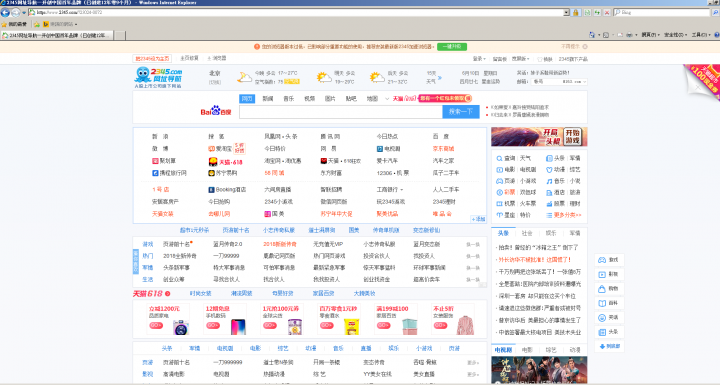Screen dimensions: 720x385
Task: Click the 开局一头鲲 game banner
Action: pos(539,137)
